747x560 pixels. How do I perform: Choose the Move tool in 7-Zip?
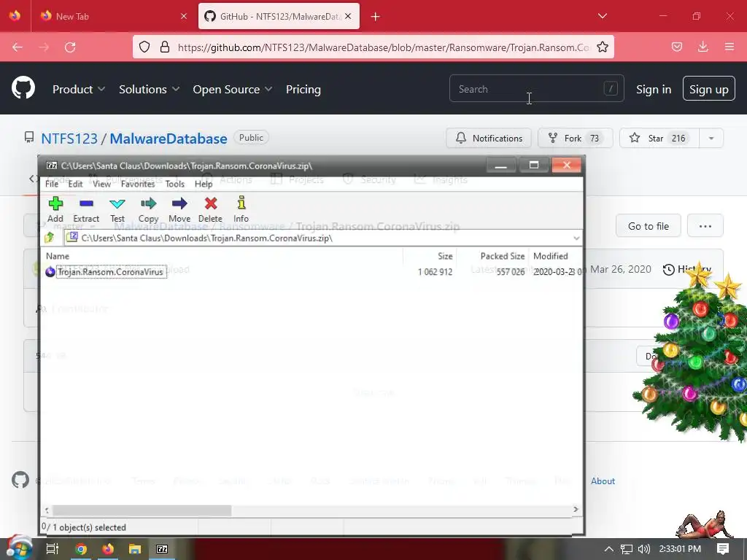179,209
